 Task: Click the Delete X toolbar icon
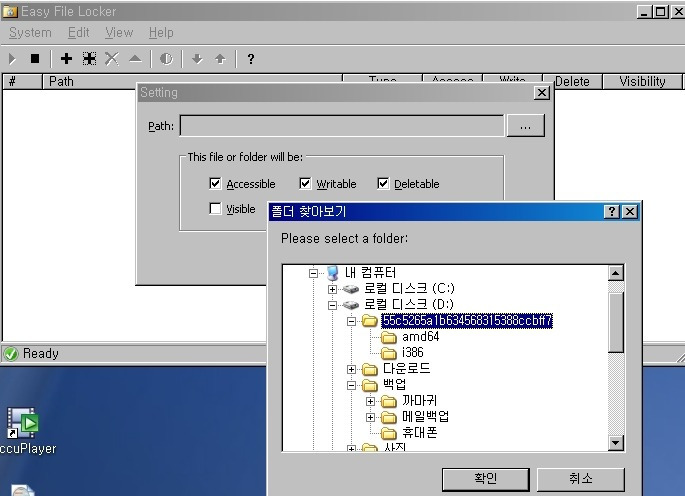[x=112, y=59]
